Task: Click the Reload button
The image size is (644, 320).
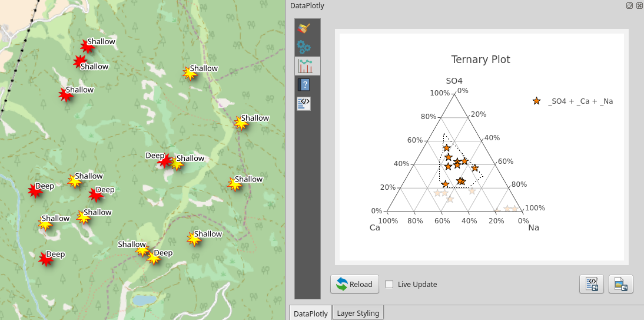Action: point(354,284)
